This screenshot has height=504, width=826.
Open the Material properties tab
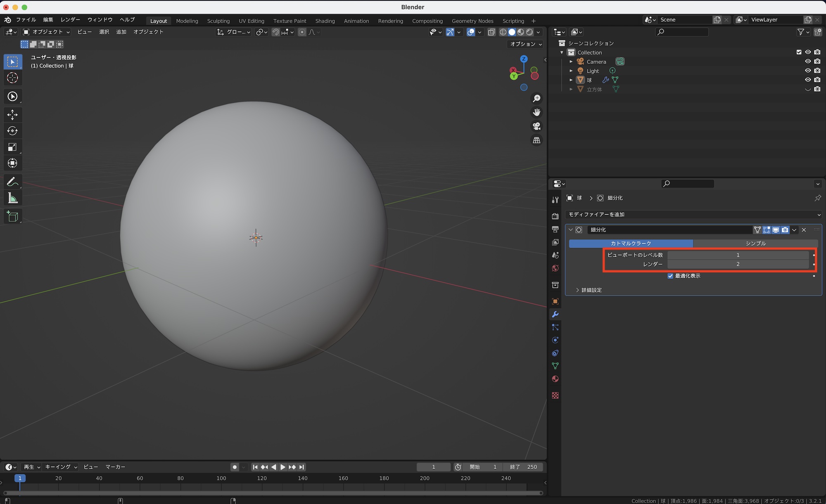tap(555, 379)
